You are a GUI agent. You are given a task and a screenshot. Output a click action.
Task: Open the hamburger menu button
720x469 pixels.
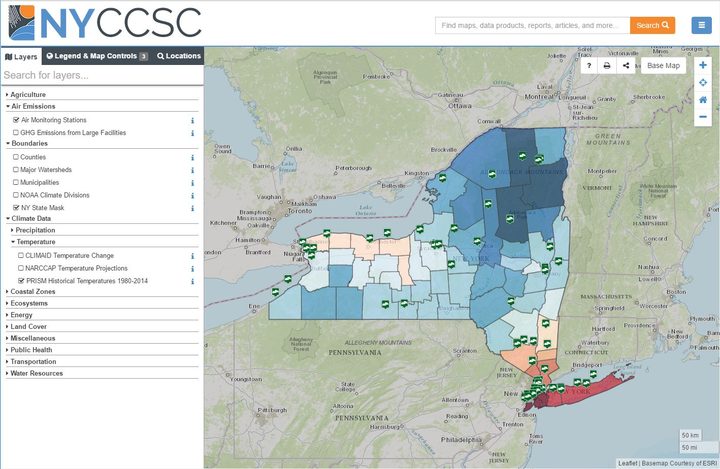click(701, 25)
